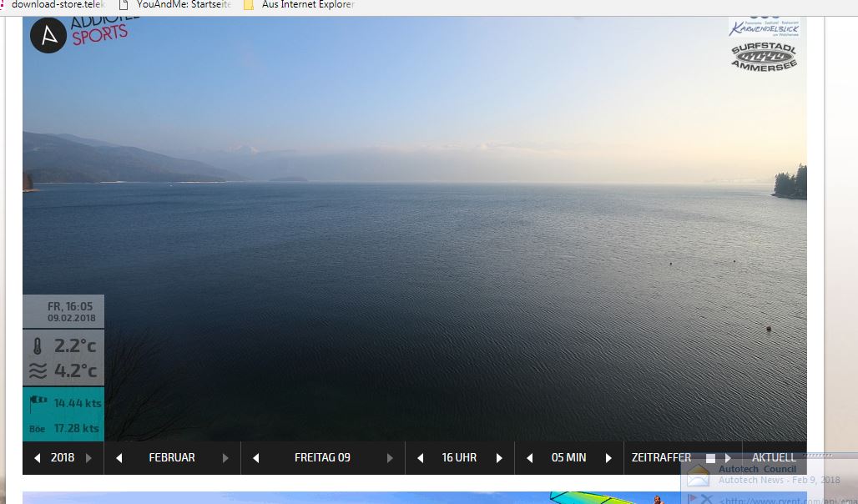This screenshot has width=858, height=504.
Task: Step forward from 05 Min
Action: (608, 458)
